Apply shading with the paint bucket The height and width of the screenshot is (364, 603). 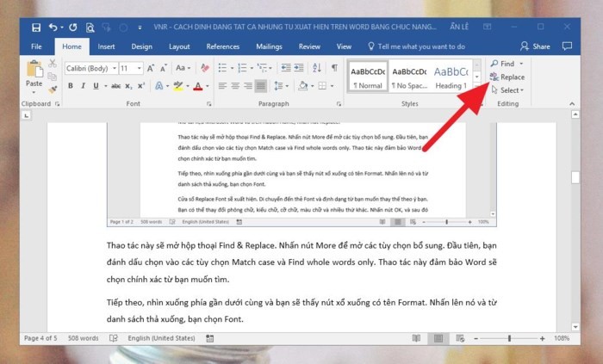coord(303,86)
